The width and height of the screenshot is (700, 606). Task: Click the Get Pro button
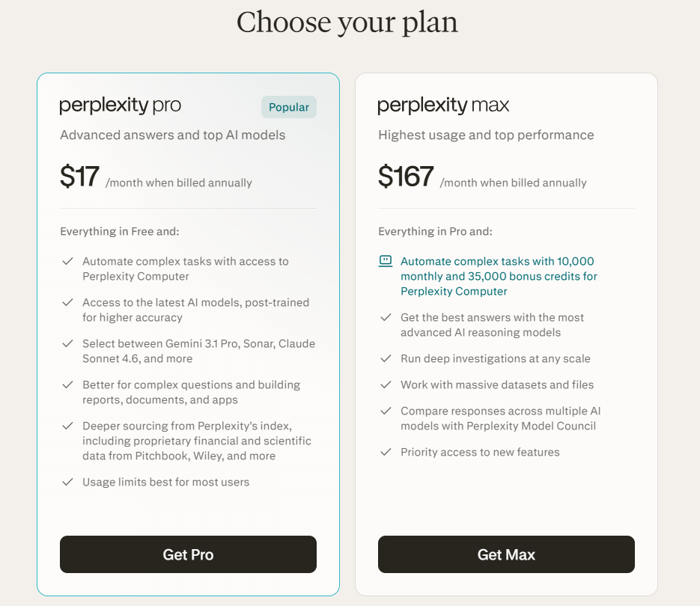click(188, 554)
